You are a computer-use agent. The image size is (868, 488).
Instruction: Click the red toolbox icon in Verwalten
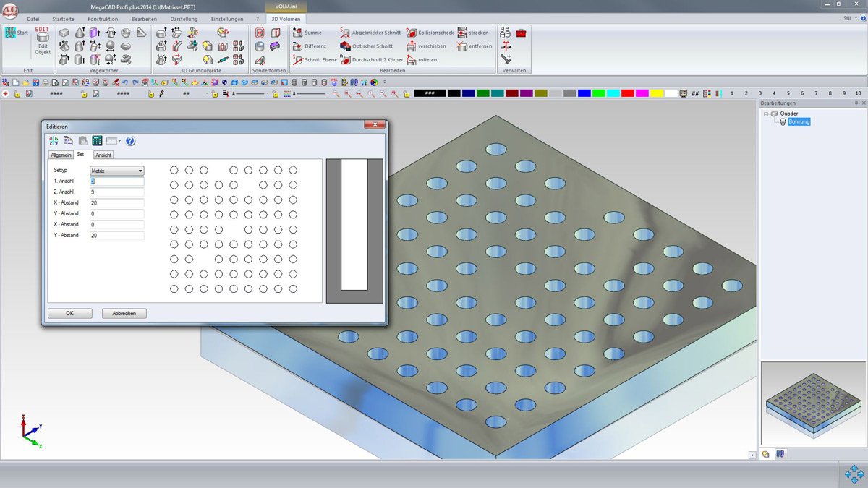coord(522,33)
